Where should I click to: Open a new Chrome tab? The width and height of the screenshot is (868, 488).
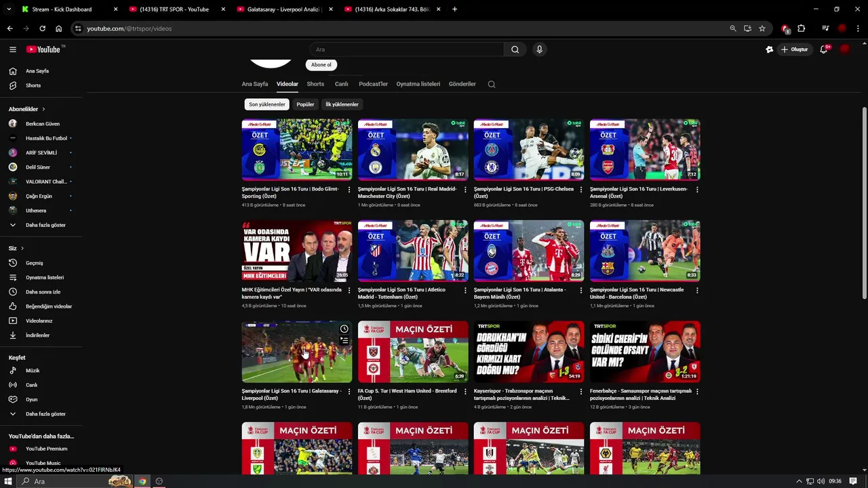(454, 9)
